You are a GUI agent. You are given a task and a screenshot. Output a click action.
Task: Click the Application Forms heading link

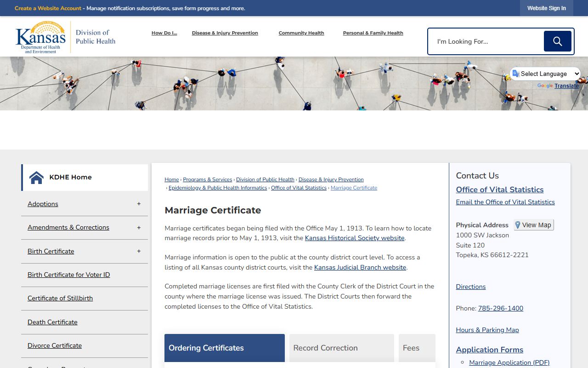(490, 350)
